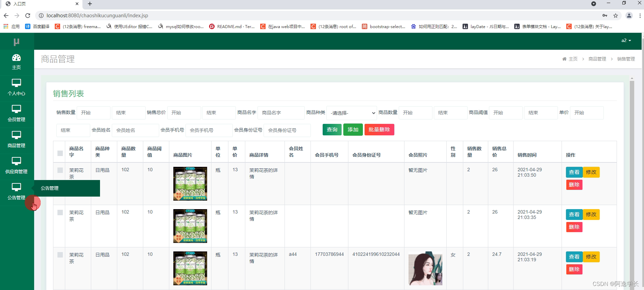This screenshot has height=290, width=644.
Task: Open 百度翻译 bookmark
Action: 37,26
